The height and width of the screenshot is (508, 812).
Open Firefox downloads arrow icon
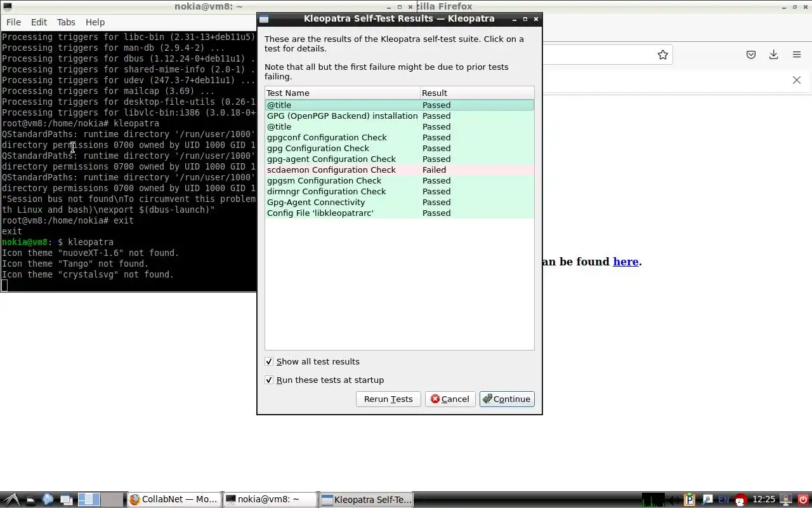(773, 55)
